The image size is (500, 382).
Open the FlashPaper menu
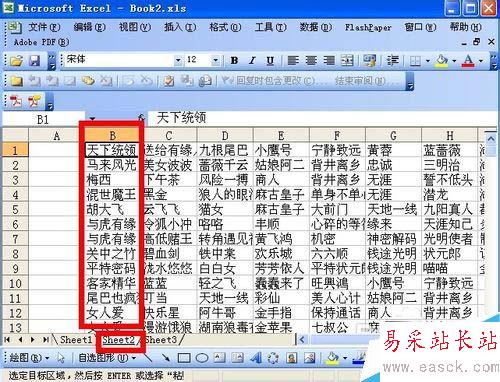click(368, 27)
